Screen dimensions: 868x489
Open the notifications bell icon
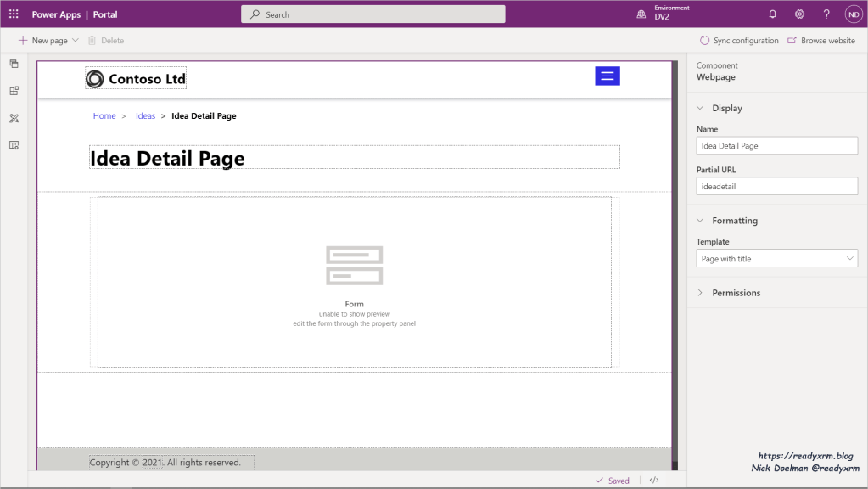772,14
